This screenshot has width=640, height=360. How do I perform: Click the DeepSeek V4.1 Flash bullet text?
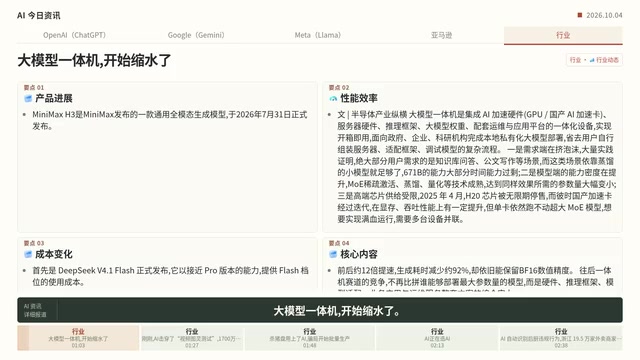click(x=171, y=276)
